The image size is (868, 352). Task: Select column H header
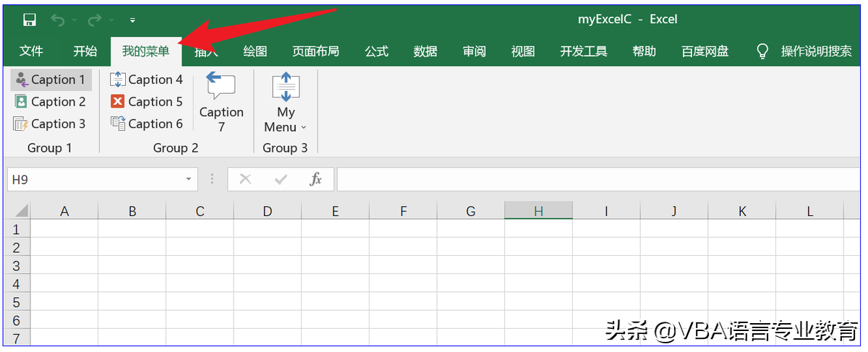(539, 211)
